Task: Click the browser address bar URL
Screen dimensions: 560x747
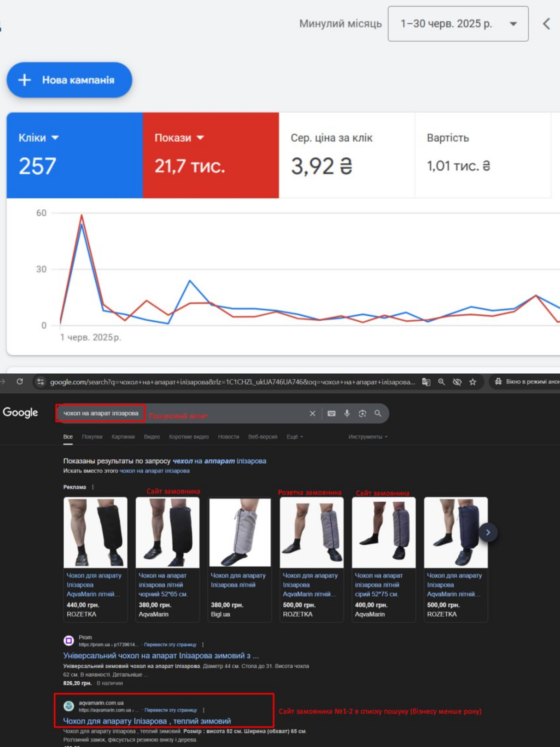Action: 233,382
